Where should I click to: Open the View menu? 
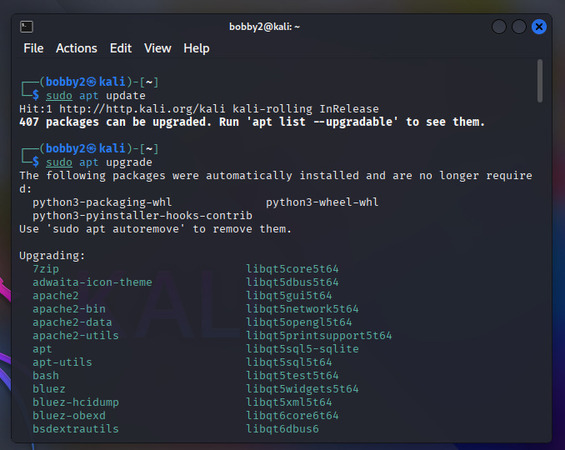[x=157, y=48]
